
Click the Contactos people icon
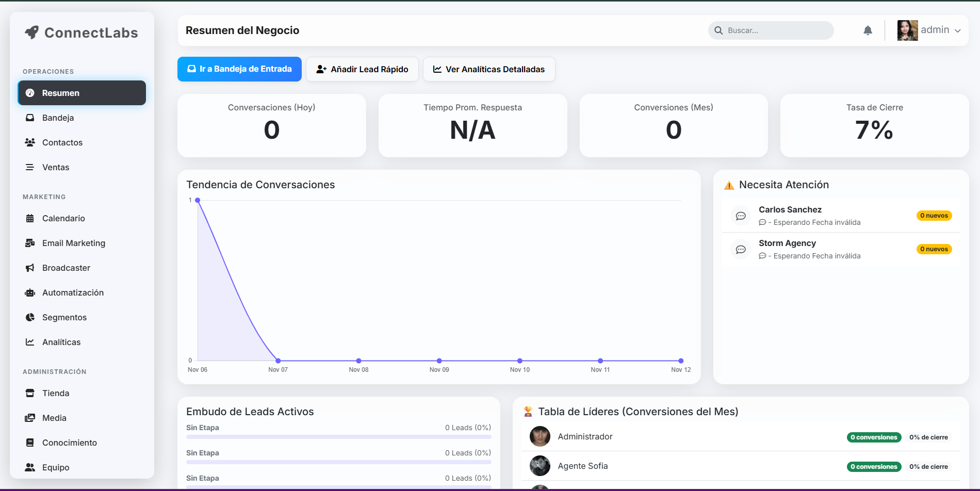tap(30, 142)
